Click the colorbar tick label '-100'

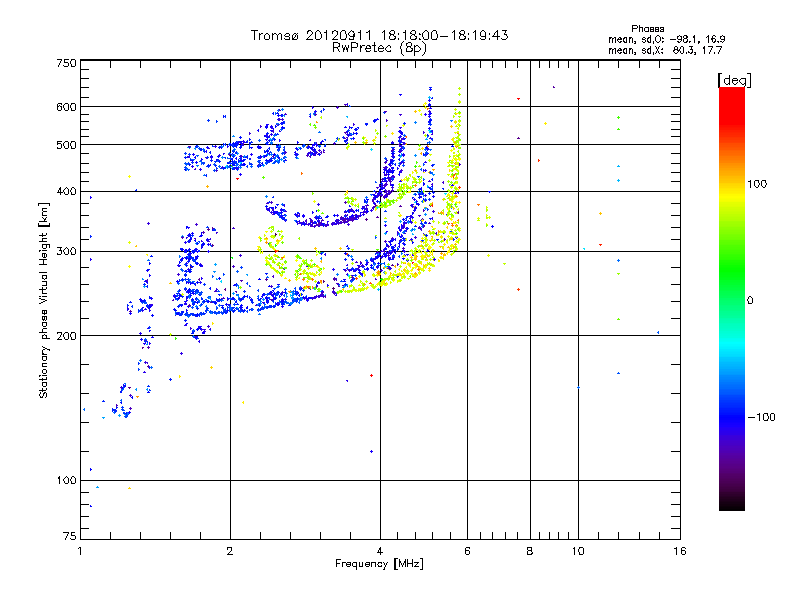[761, 417]
